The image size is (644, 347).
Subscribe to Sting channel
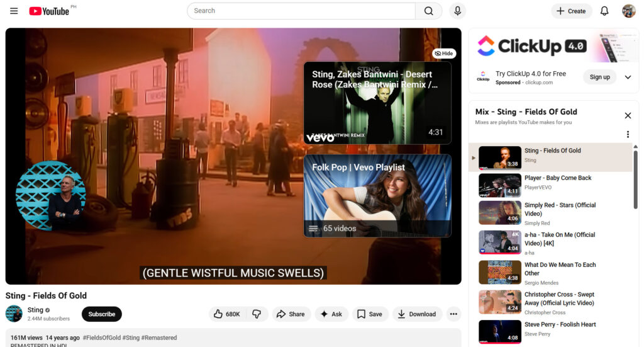pyautogui.click(x=102, y=314)
